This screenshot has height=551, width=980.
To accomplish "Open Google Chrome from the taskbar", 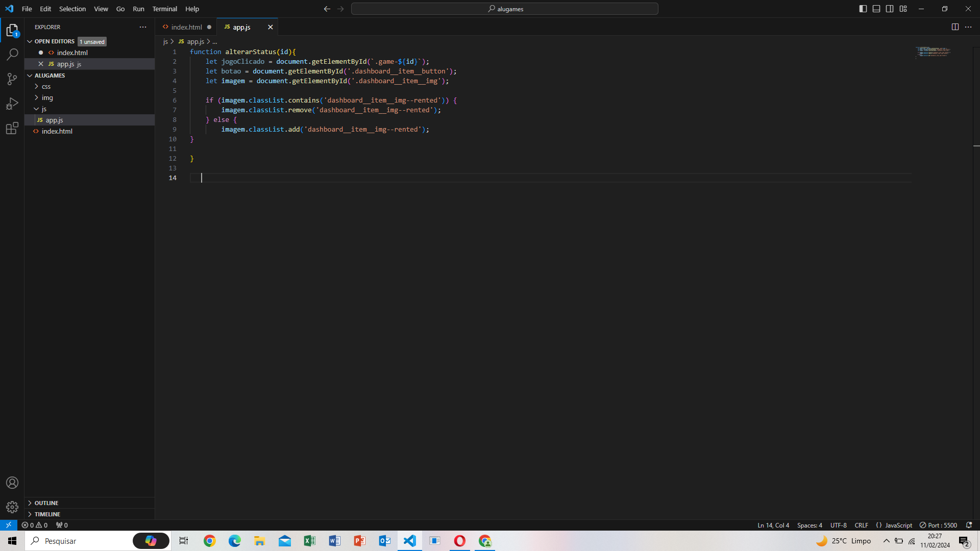I will 209,541.
